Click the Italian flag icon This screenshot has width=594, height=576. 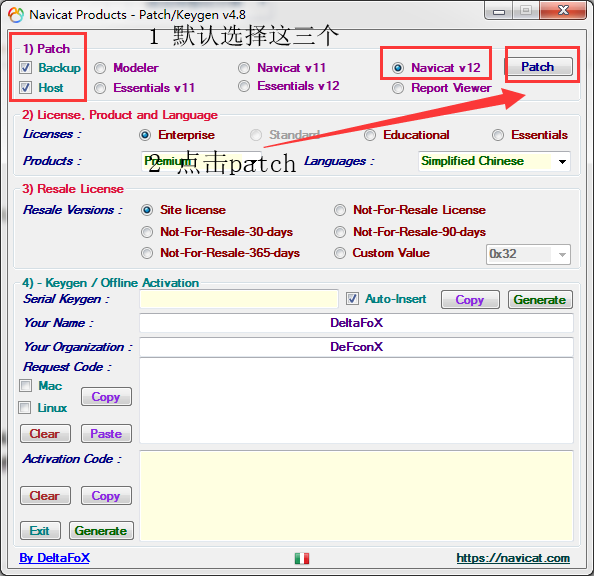point(302,558)
